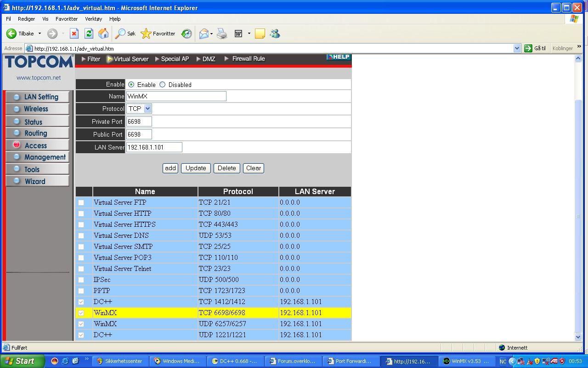
Task: Click the HELP icon on the router page
Action: [339, 57]
